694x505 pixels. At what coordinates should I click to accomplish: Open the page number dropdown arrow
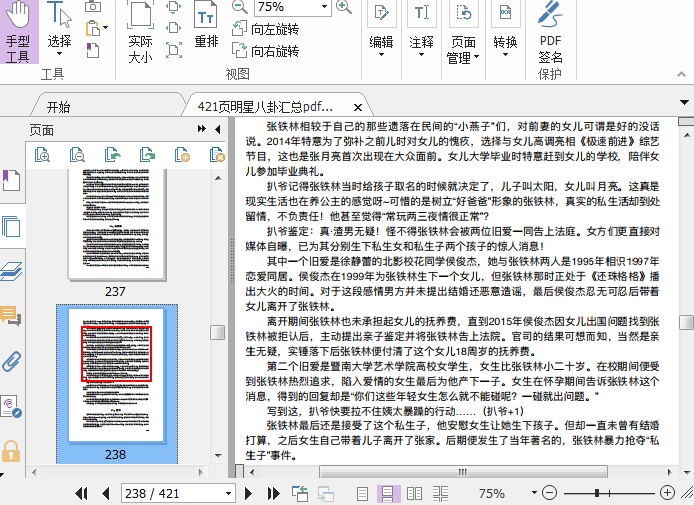click(228, 493)
